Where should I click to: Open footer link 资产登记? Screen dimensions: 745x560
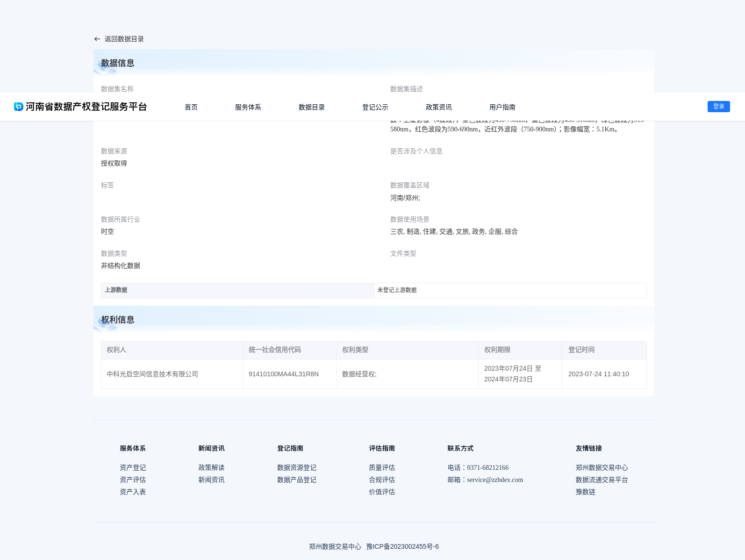coord(133,467)
